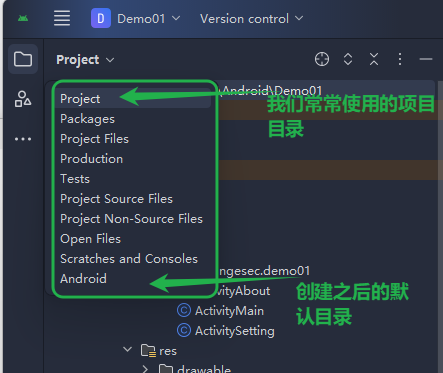
Task: Select Project Files view option
Action: click(94, 139)
